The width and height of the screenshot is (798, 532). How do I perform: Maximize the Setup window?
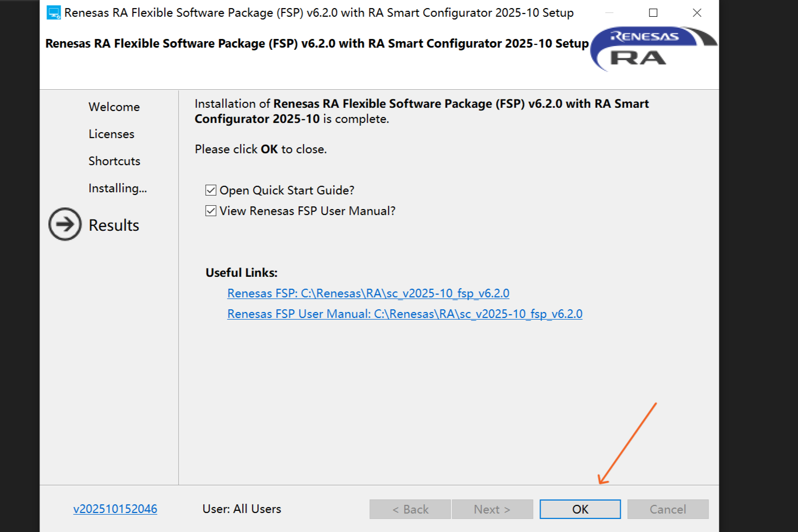[x=653, y=12]
